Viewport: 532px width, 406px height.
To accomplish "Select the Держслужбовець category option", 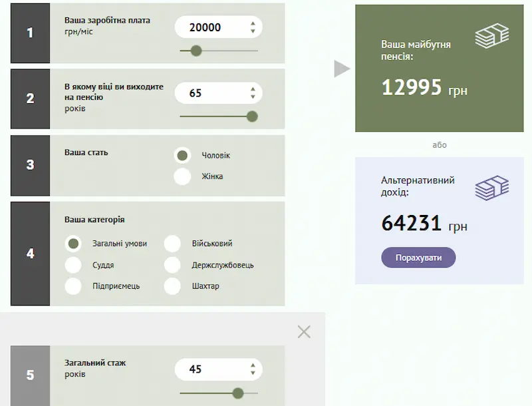I will click(x=172, y=265).
